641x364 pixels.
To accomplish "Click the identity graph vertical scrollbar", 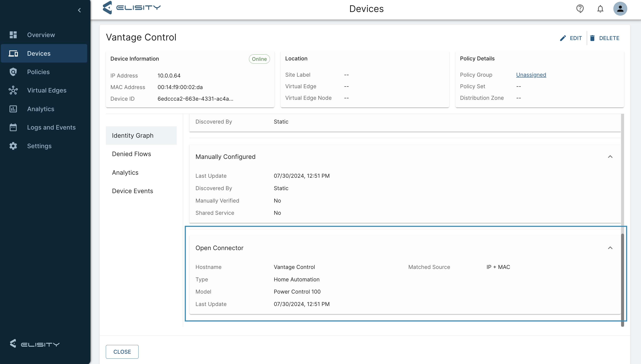I will (623, 280).
